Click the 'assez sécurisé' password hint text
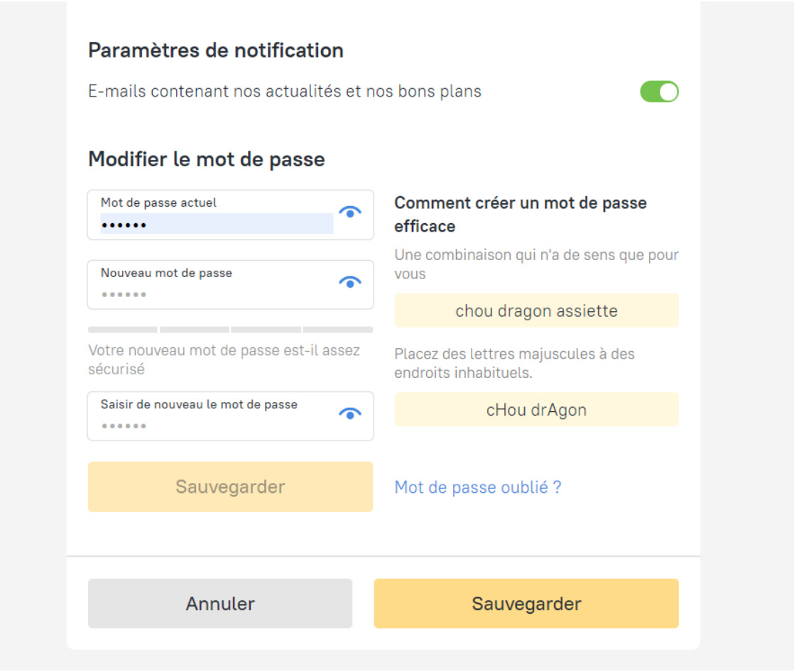794x672 pixels. (224, 359)
